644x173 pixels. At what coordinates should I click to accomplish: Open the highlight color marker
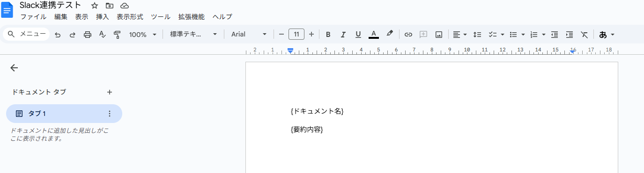click(x=389, y=34)
